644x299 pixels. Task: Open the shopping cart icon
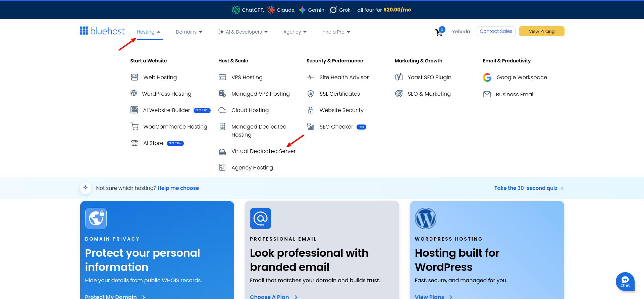click(439, 32)
